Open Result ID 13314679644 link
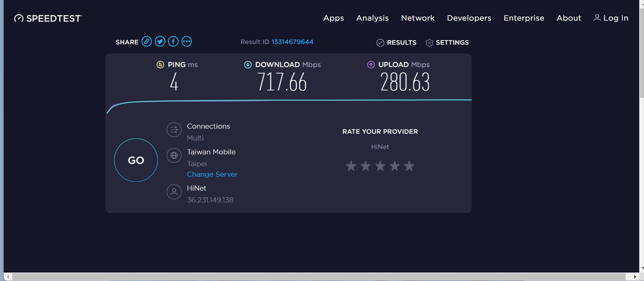 [x=292, y=42]
